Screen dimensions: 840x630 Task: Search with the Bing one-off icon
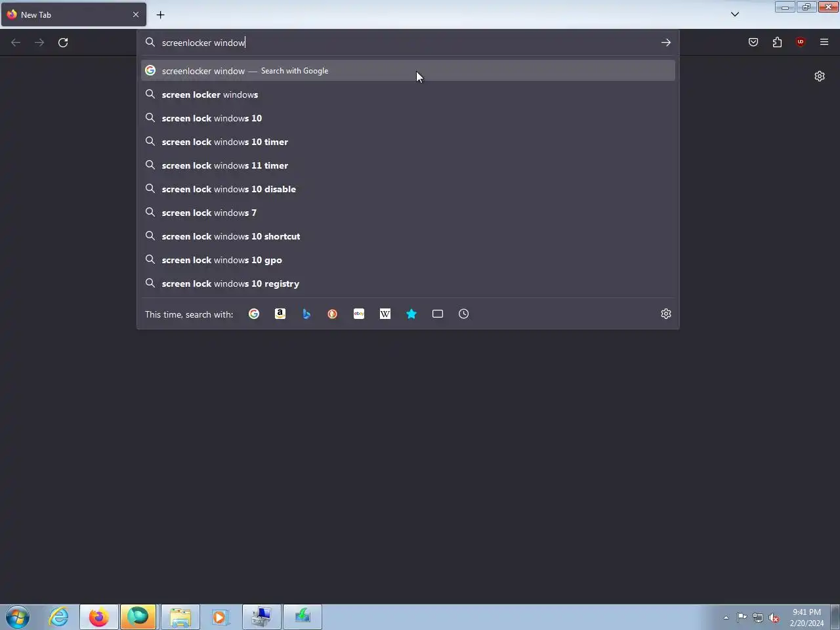coord(306,314)
